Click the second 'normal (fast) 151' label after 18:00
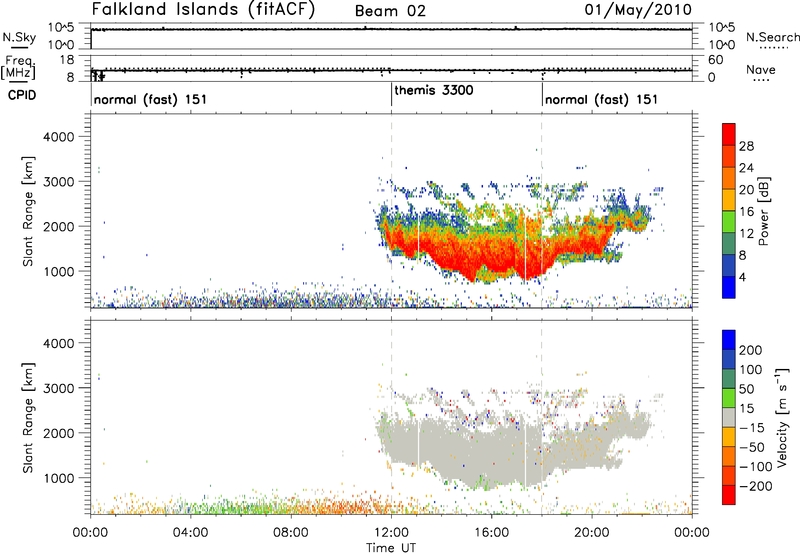The height and width of the screenshot is (554, 800). tap(601, 99)
